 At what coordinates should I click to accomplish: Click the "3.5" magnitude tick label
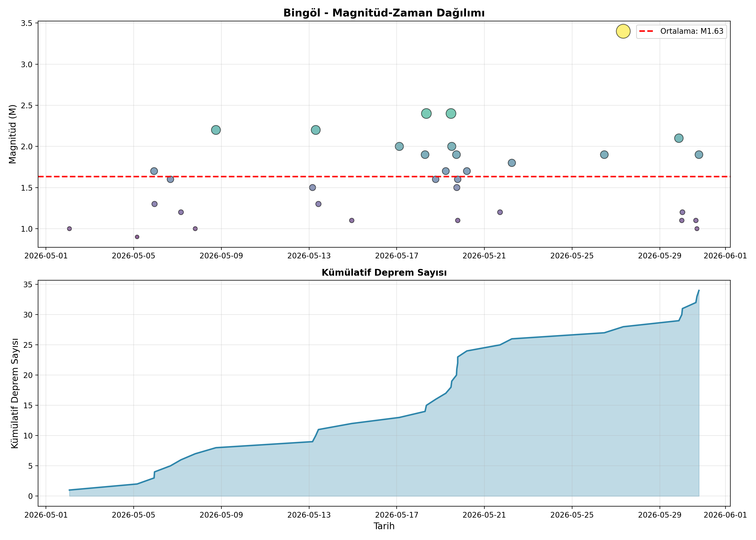(x=27, y=23)
